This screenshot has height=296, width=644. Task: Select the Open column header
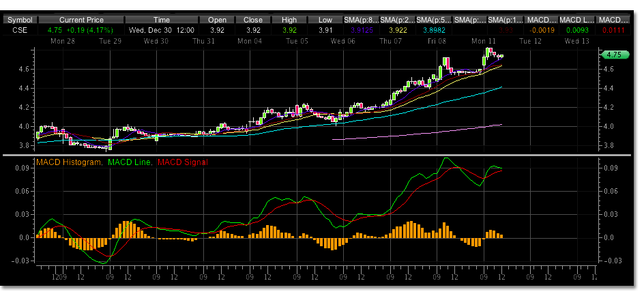216,20
